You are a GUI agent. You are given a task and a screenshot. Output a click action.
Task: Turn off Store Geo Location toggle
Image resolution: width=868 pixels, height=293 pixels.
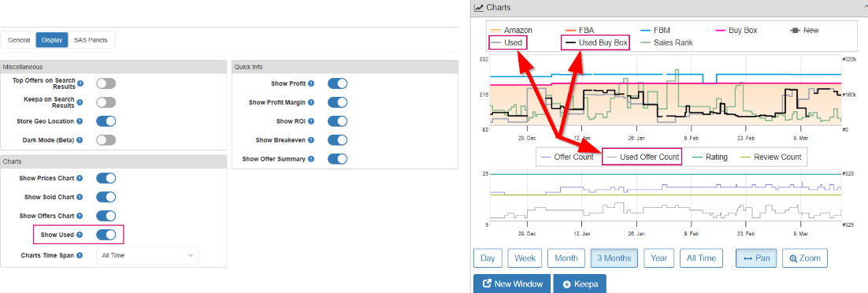(106, 121)
